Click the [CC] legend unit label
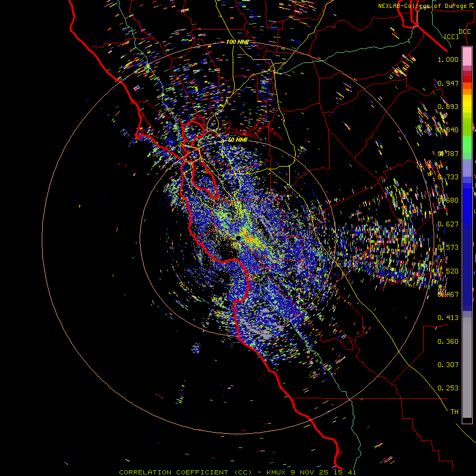This screenshot has width=476, height=476. 452,36
